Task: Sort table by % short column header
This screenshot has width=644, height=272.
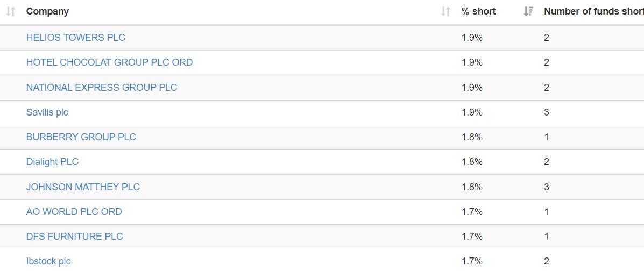Action: 478,11
